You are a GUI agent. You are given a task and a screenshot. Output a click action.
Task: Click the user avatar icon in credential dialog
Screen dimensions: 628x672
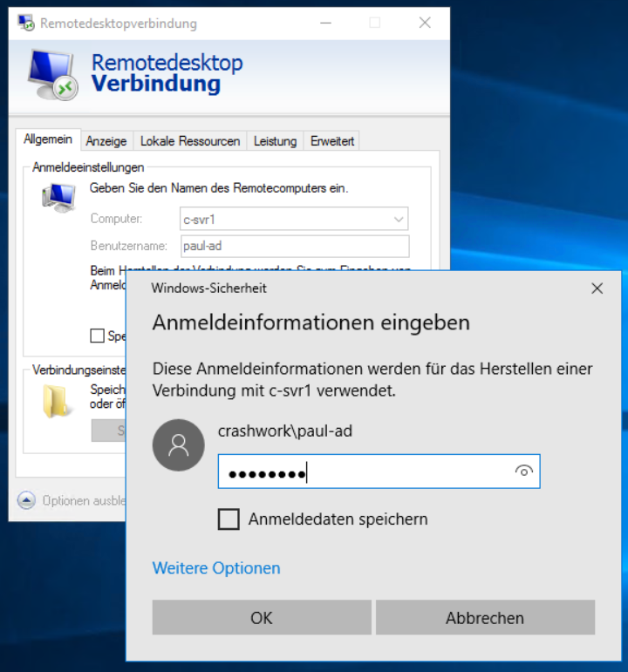tap(179, 445)
